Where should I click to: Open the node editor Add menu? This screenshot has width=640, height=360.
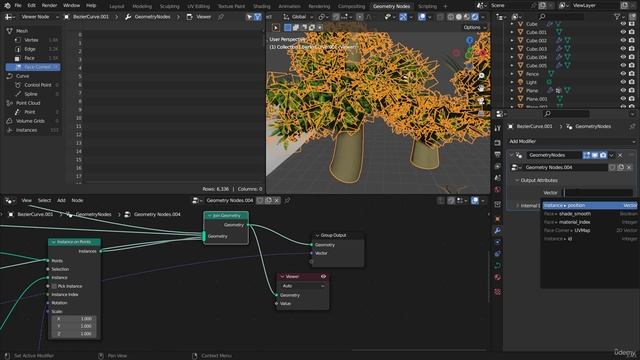pyautogui.click(x=61, y=200)
